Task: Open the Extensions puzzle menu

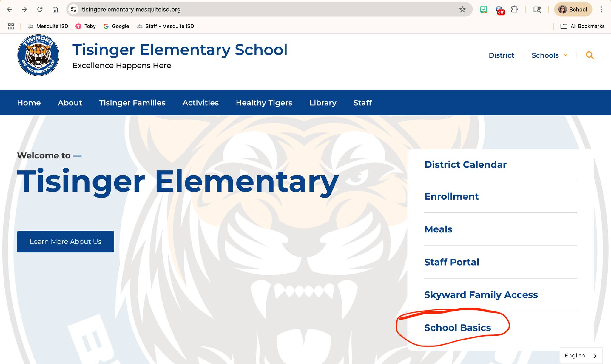Action: click(x=514, y=10)
